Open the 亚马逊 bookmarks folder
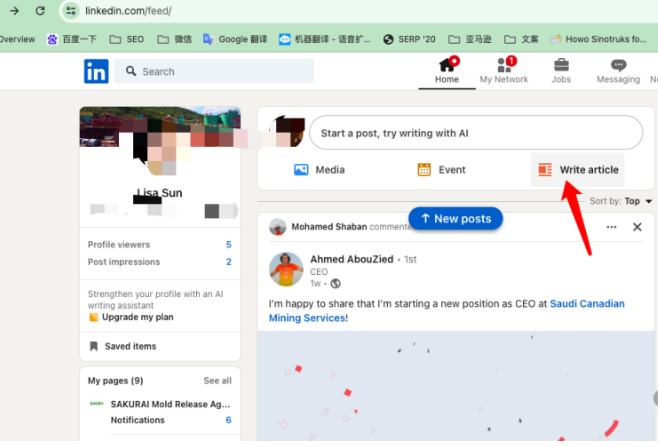The width and height of the screenshot is (658, 446). click(470, 39)
